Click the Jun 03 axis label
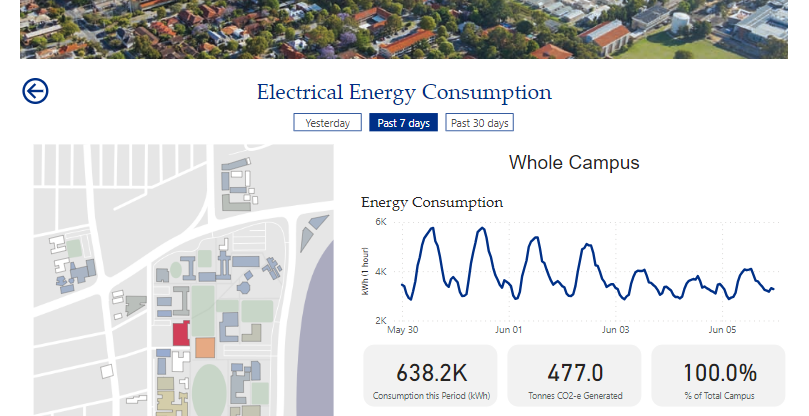809x416 pixels. (x=616, y=330)
